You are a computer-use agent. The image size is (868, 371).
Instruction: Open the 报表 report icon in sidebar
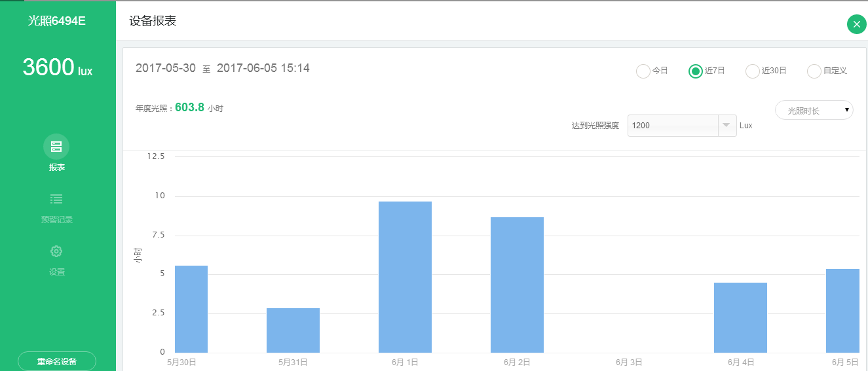(56, 147)
